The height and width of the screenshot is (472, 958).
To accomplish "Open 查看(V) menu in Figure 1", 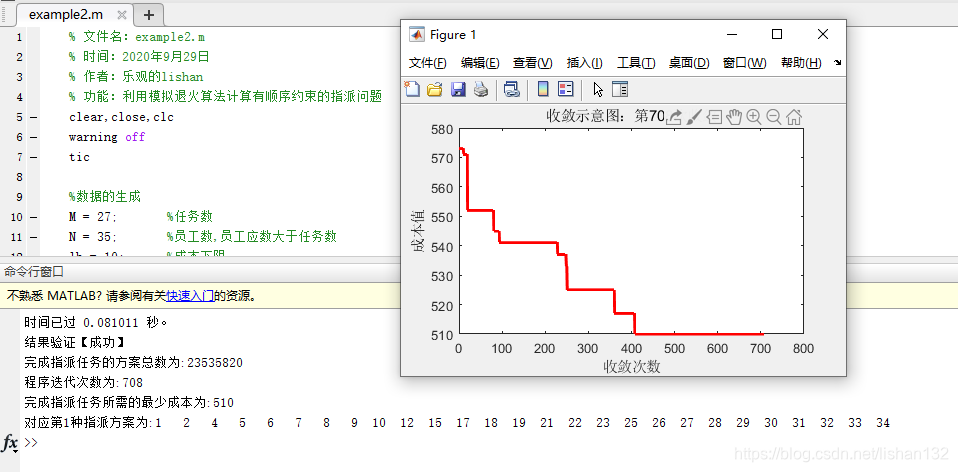I will pos(533,63).
